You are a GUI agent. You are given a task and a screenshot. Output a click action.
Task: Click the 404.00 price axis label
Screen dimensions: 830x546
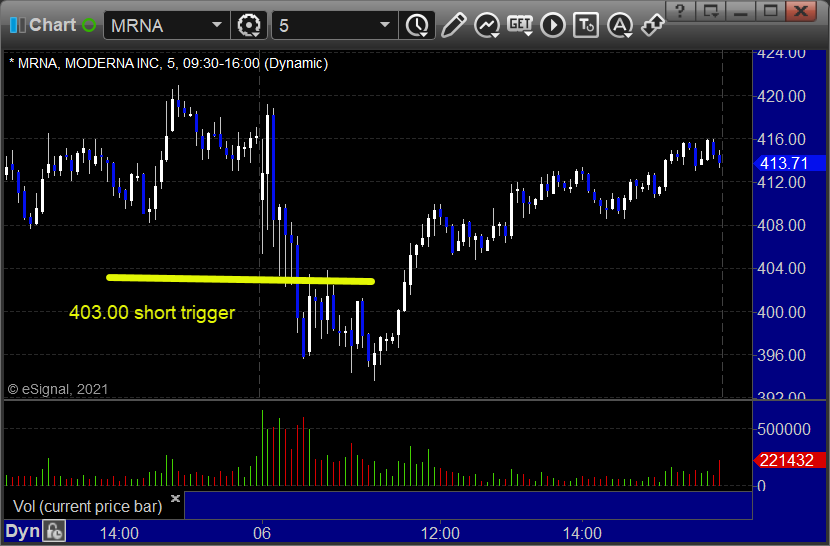tap(781, 268)
